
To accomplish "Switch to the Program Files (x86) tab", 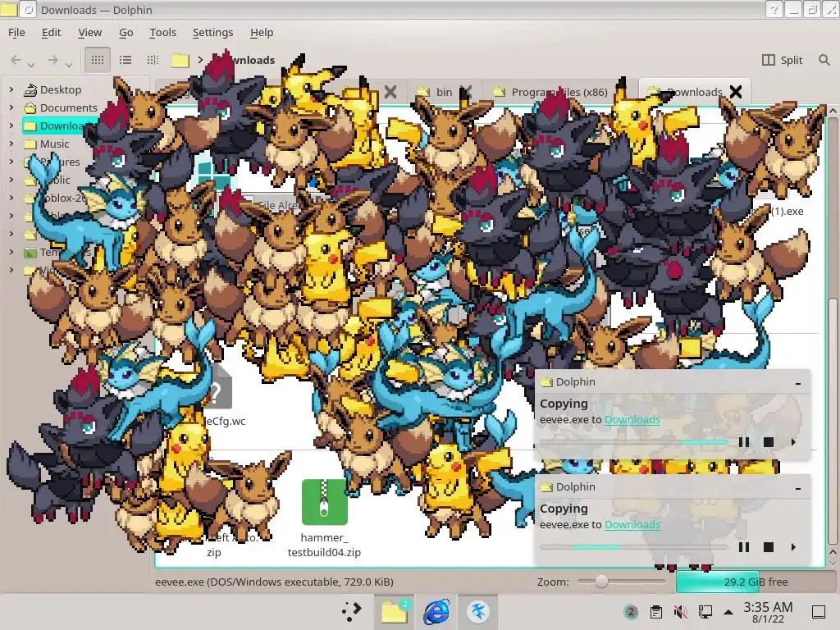I will tap(559, 92).
